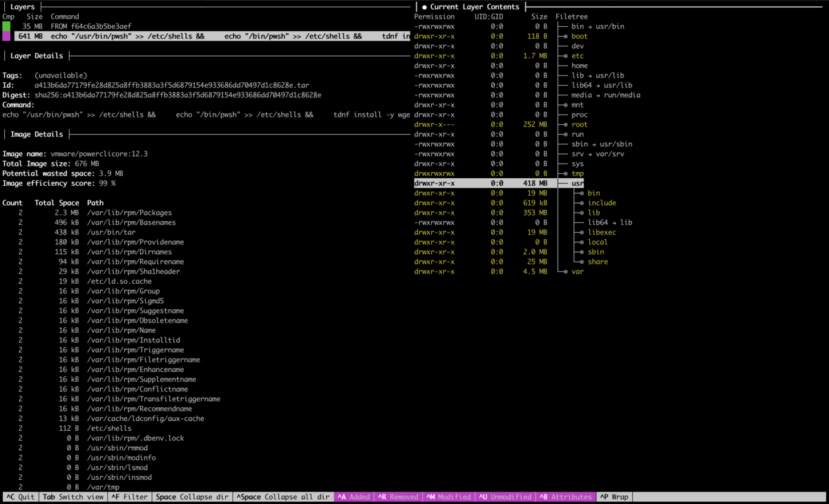Click ^F Filter in the bottom bar

coord(131,497)
